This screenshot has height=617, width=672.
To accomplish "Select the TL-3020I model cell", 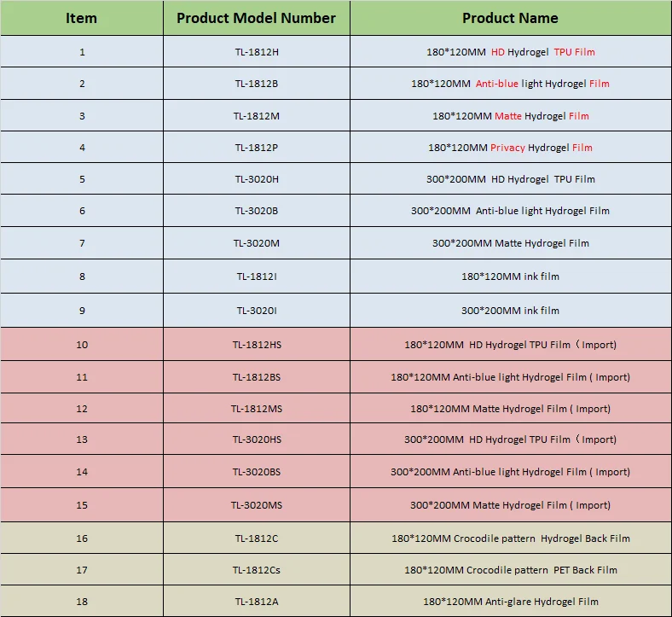I will [x=257, y=311].
